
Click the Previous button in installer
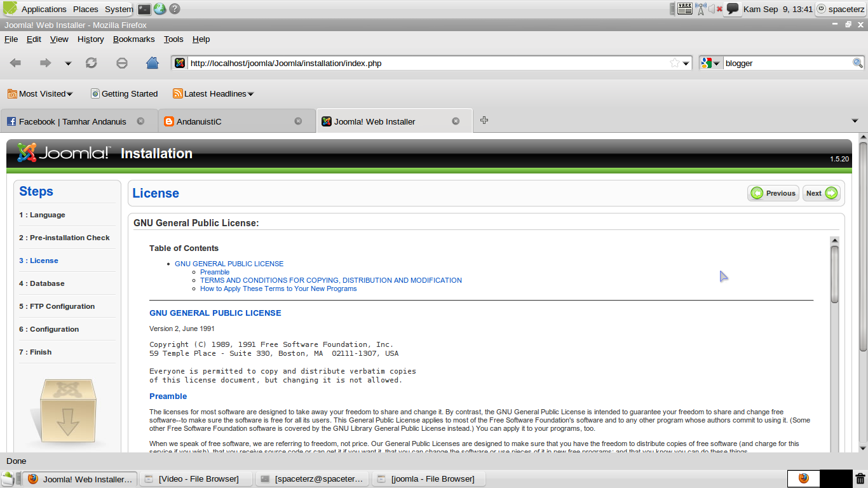[x=773, y=193]
